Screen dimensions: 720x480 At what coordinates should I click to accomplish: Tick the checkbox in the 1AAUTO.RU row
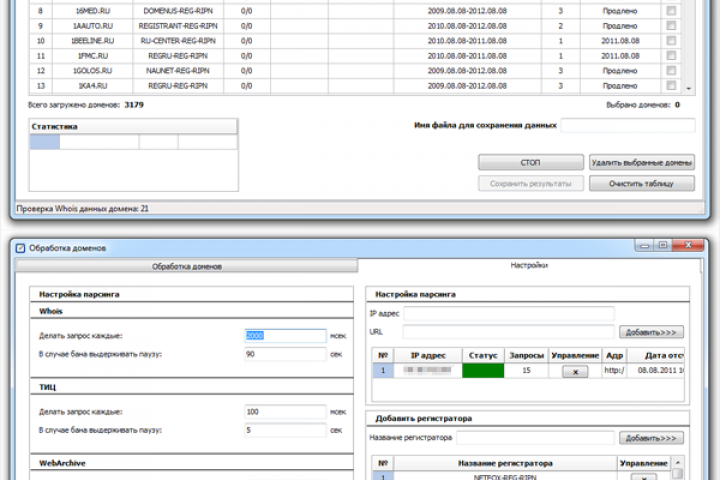click(671, 26)
